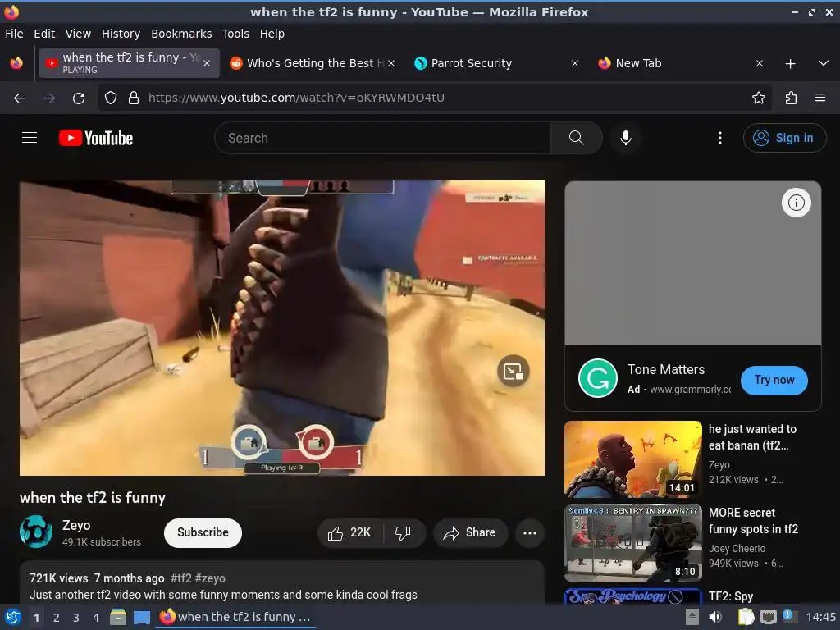This screenshot has width=840, height=630.
Task: Click the #tf2 hashtag link
Action: 181,578
